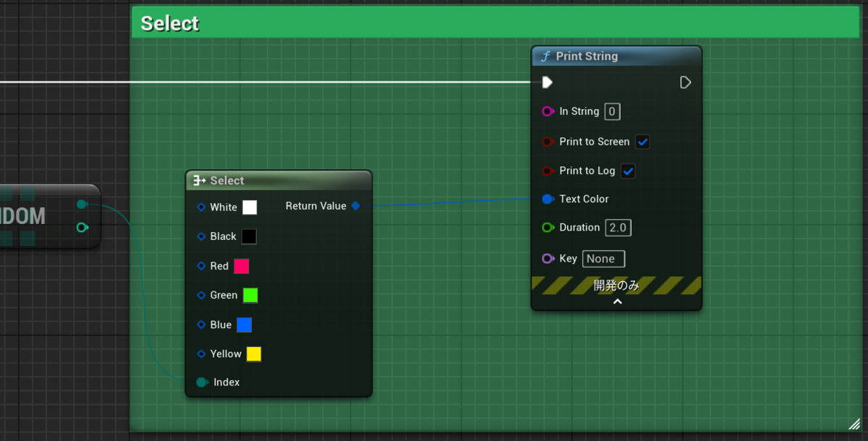Click the Blue color swatch on Select node
The image size is (868, 441).
pos(244,325)
